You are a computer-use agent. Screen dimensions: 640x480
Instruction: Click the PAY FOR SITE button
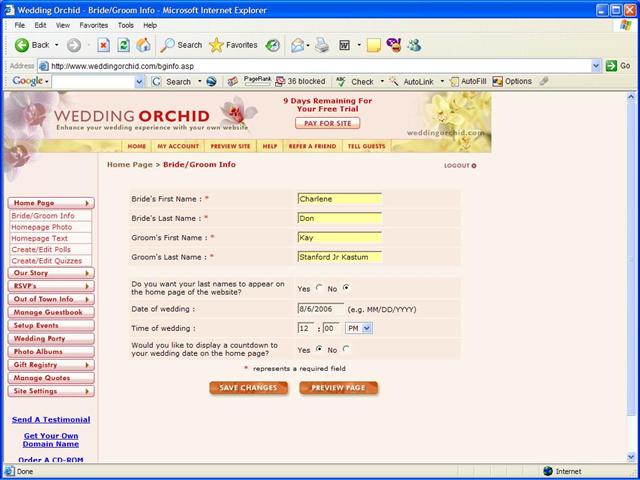pos(328,123)
